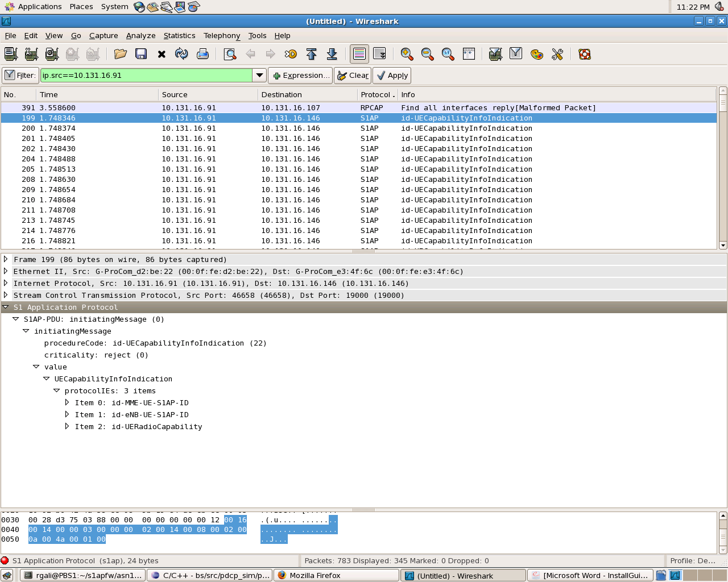Screen dimensions: 728x582
Task: Open the Telephony menu
Action: [x=221, y=35]
